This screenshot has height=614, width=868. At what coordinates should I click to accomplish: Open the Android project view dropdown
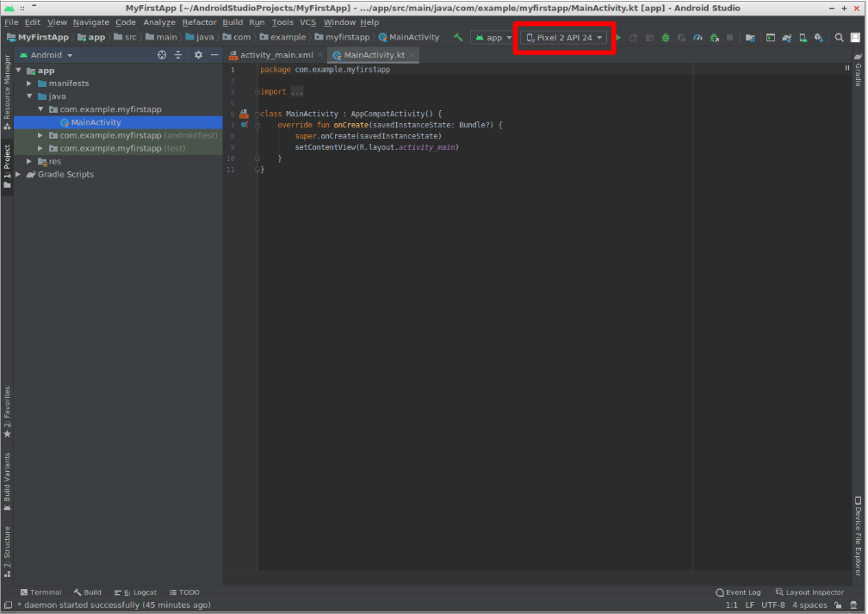tap(46, 55)
